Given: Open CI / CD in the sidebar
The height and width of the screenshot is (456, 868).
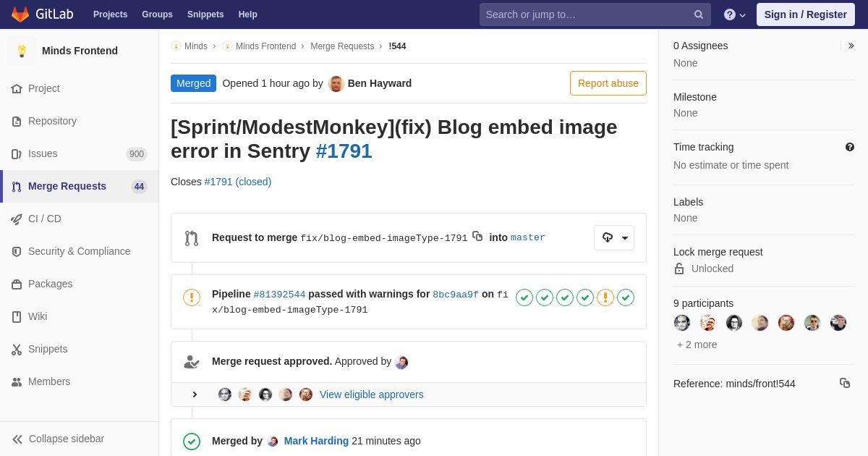Looking at the screenshot, I should (x=80, y=219).
